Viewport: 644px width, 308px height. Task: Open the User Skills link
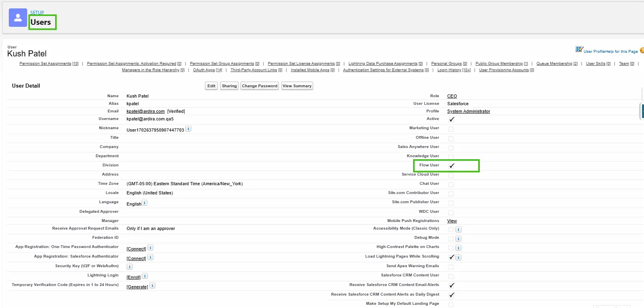598,64
